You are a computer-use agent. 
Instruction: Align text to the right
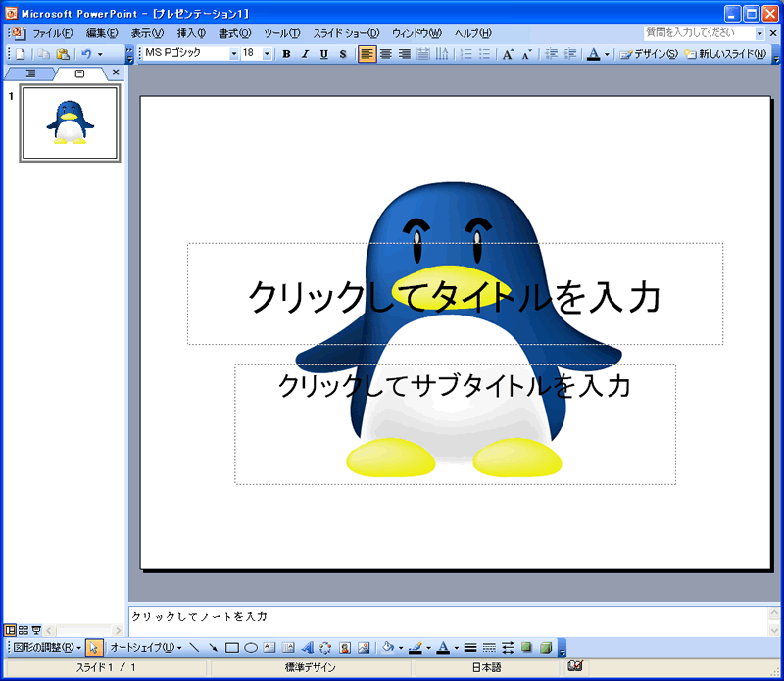405,54
